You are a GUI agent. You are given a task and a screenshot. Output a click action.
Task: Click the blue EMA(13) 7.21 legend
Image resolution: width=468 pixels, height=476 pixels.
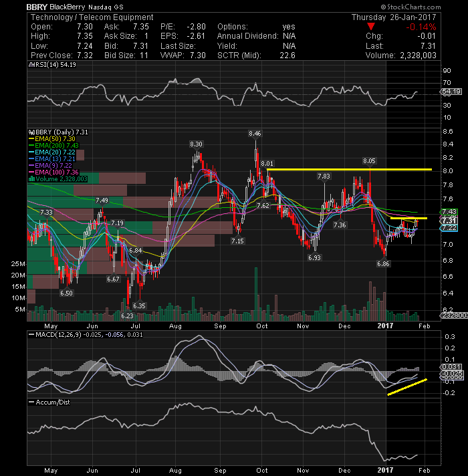pyautogui.click(x=52, y=158)
